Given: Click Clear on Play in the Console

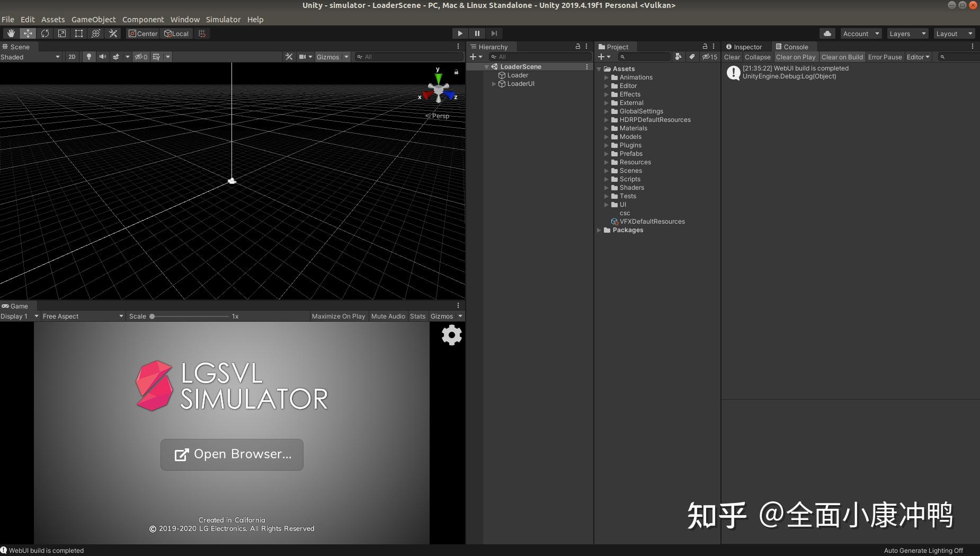Looking at the screenshot, I should pyautogui.click(x=796, y=57).
